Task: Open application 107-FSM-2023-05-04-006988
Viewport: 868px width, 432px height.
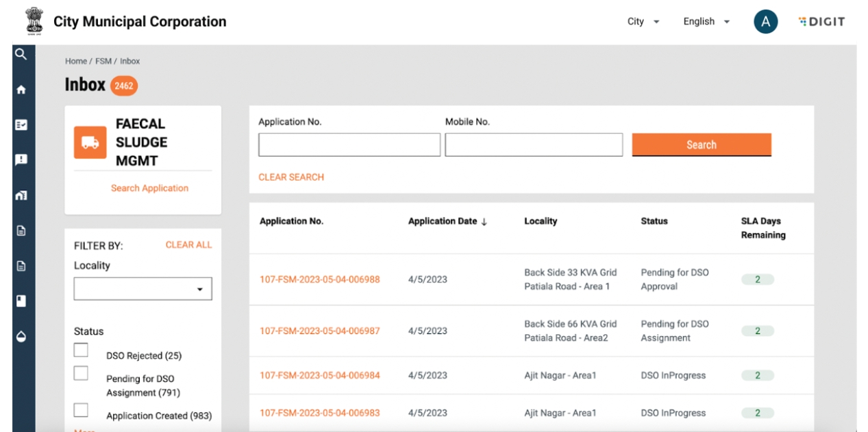Action: [319, 279]
